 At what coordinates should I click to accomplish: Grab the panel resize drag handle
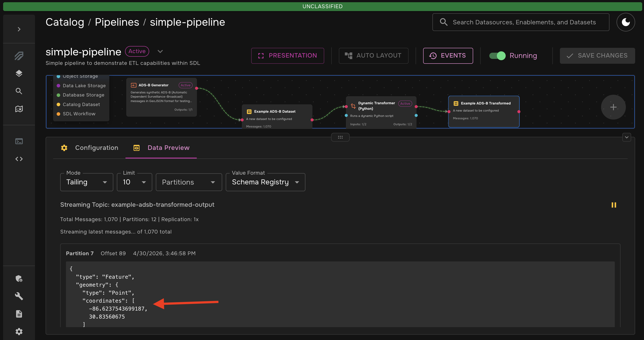pyautogui.click(x=340, y=137)
